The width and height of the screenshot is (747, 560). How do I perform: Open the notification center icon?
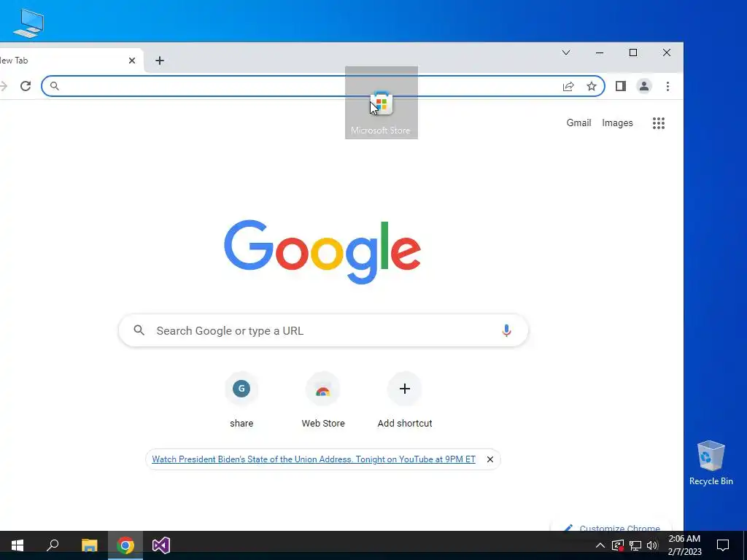tap(723, 545)
